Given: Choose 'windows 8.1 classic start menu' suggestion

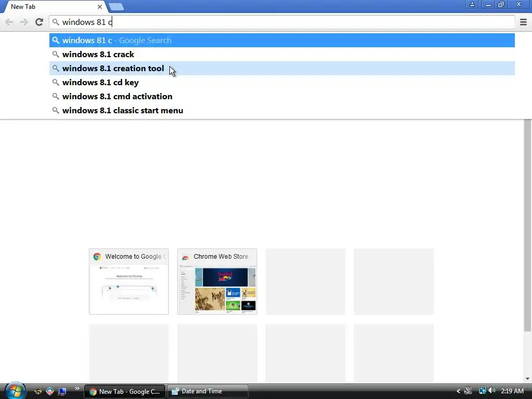Looking at the screenshot, I should (282, 110).
